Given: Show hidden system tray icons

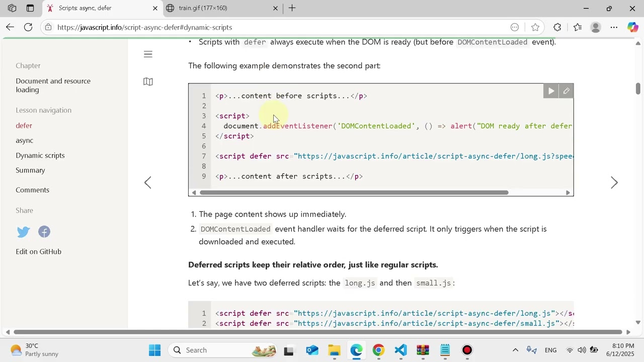Looking at the screenshot, I should pyautogui.click(x=515, y=350).
